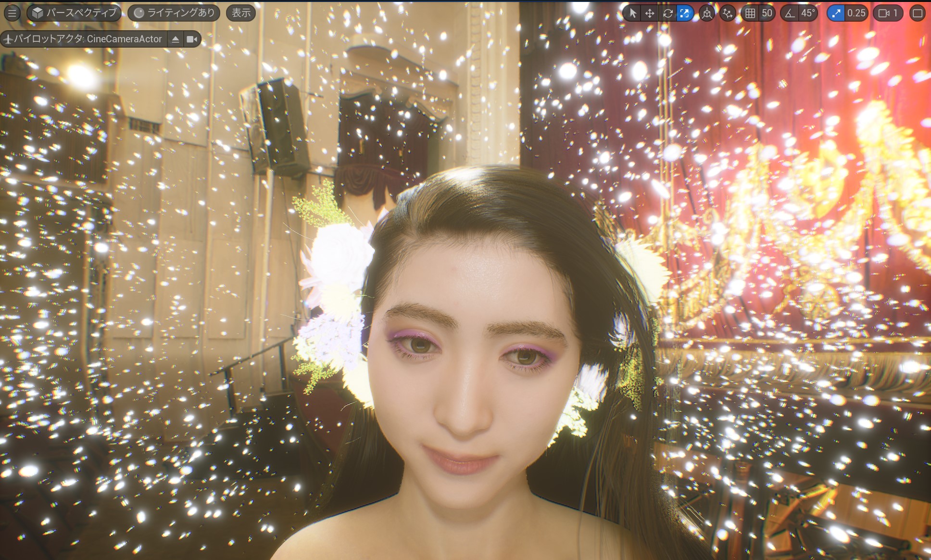Toggle the world/local coordinate space icon
Image resolution: width=931 pixels, height=560 pixels.
pos(706,13)
